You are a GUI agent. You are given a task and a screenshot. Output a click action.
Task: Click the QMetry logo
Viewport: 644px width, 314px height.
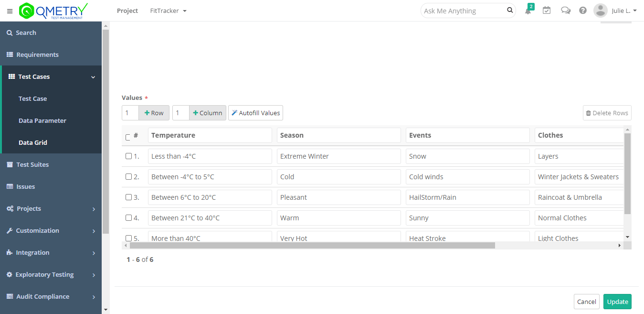click(53, 11)
